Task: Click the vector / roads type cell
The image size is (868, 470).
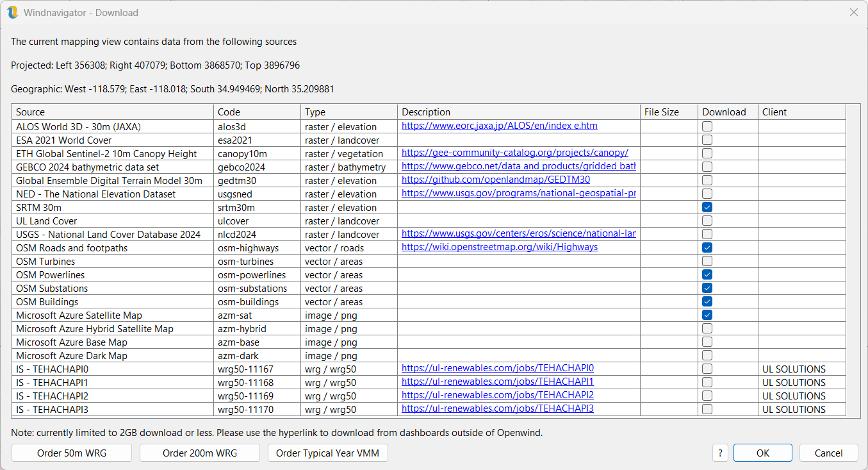Action: coord(349,248)
